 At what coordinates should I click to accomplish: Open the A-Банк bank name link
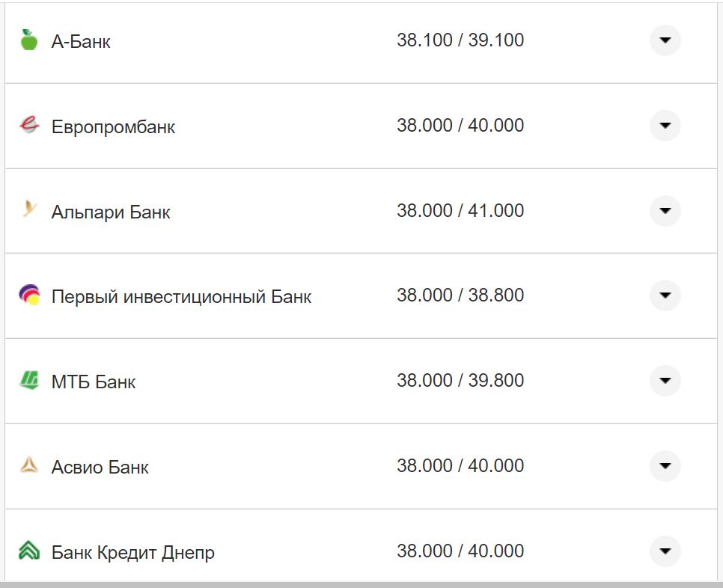tap(81, 42)
